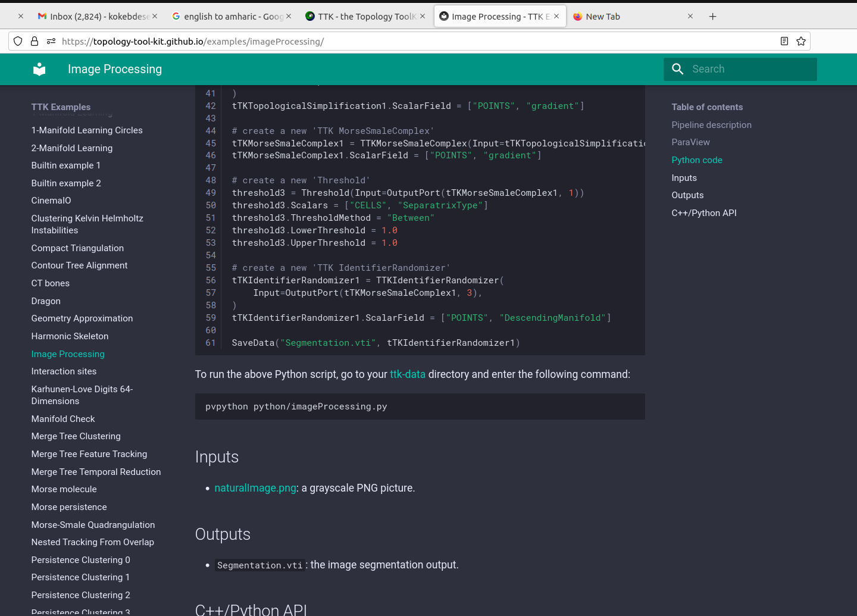The height and width of the screenshot is (616, 857).
Task: Toggle reader view icon in address bar
Action: [x=784, y=41]
